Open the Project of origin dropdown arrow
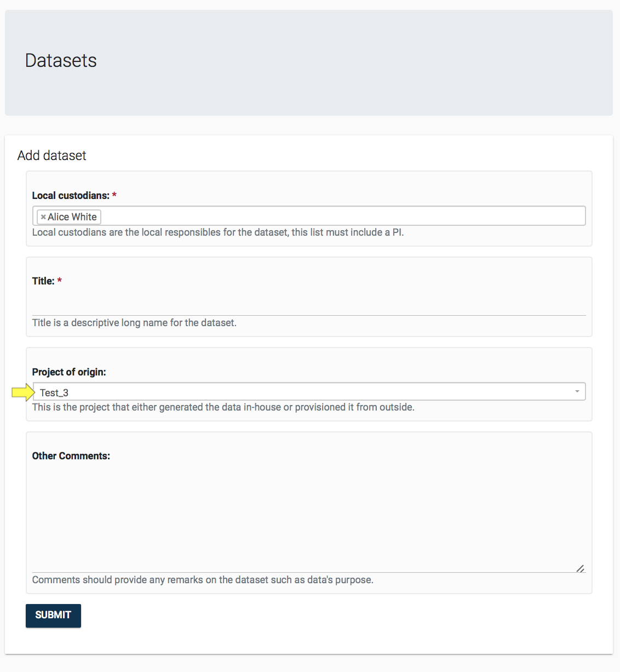The width and height of the screenshot is (620, 672). (577, 391)
